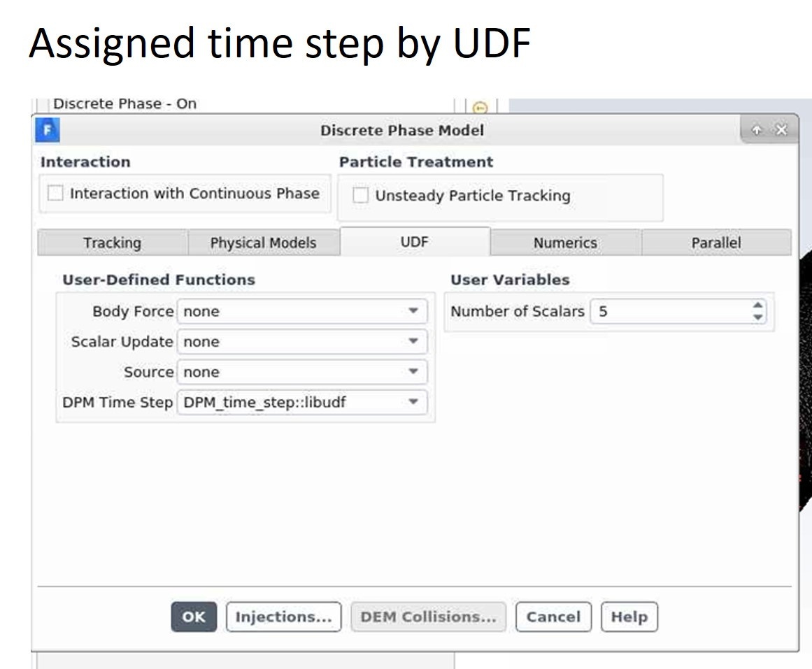Expand the DPM Time Step dropdown
The width and height of the screenshot is (812, 669).
(x=302, y=403)
